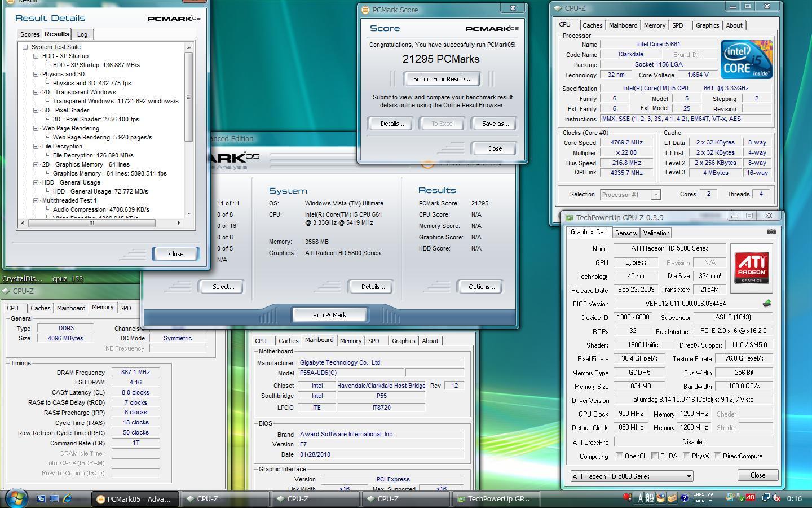Open the network icon in system tray
812x508 pixels.
coord(766,498)
